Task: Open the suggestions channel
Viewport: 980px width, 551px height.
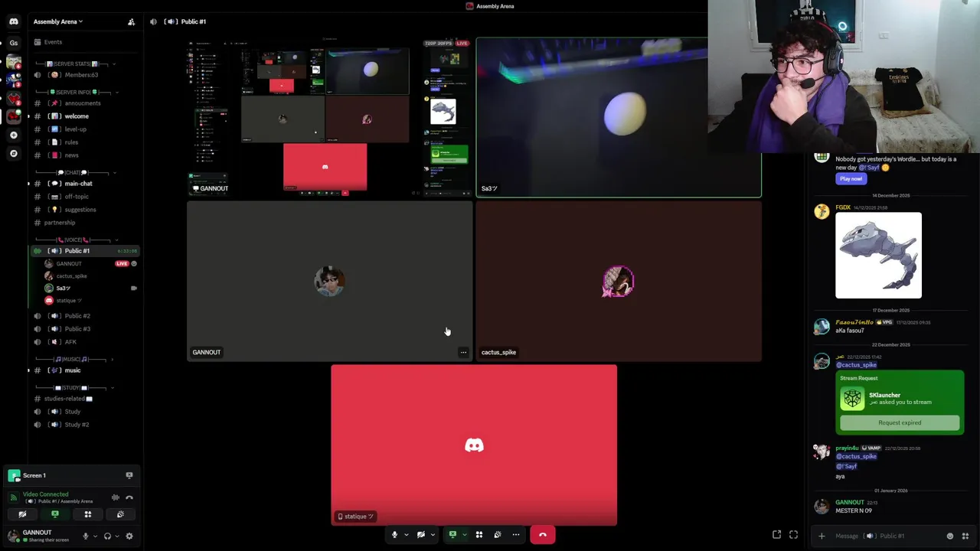Action: point(85,210)
